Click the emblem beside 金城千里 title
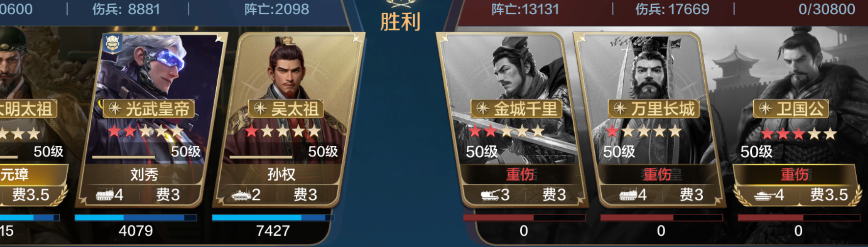This screenshot has height=247, width=868. pos(483,109)
